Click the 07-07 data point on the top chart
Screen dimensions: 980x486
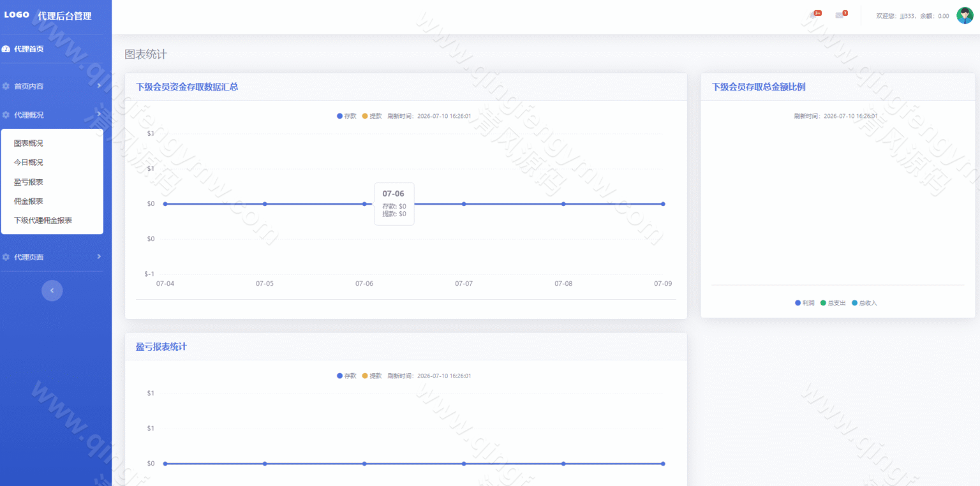click(x=464, y=204)
